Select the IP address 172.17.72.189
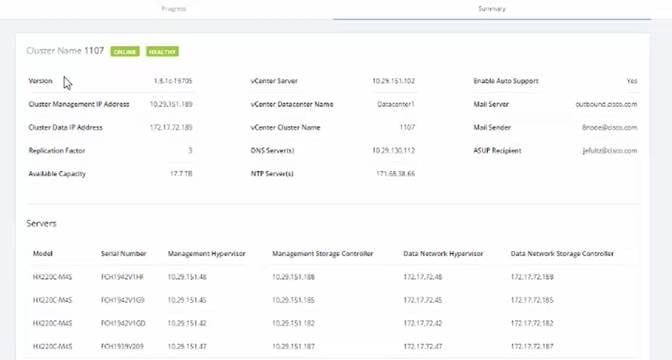672x360 pixels. (171, 127)
